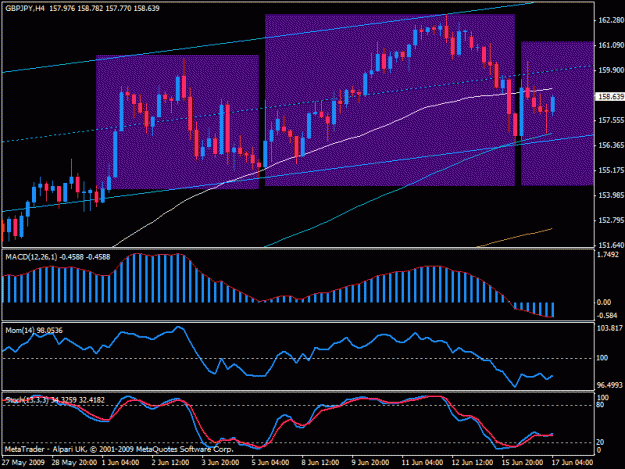Viewport: 625px width, 469px height.
Task: Click the 162.280 price scale label
Action: 611,20
